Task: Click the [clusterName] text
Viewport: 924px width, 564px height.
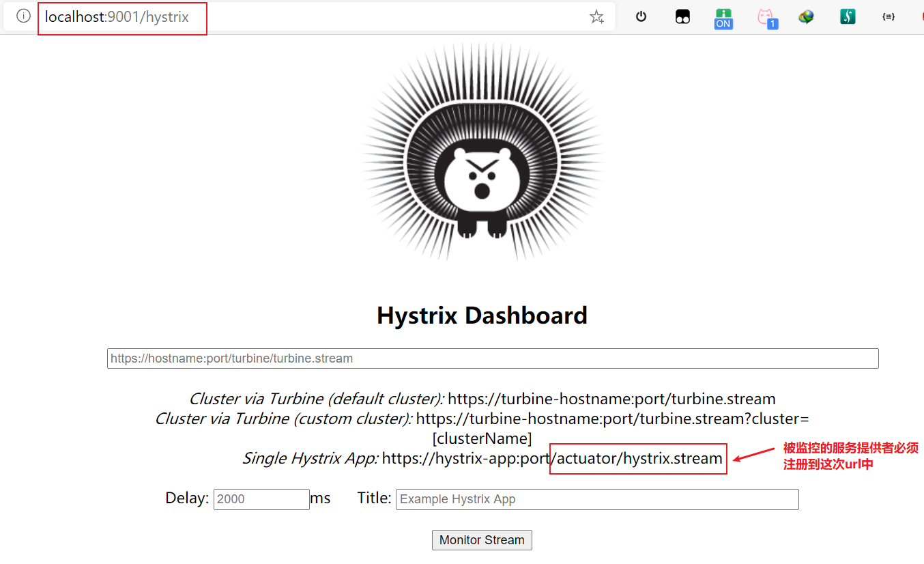Action: (482, 438)
